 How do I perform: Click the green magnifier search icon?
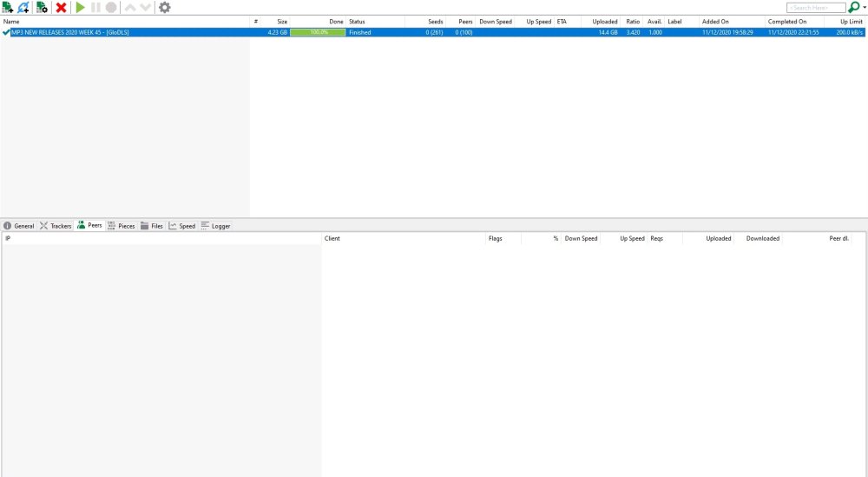coord(853,7)
